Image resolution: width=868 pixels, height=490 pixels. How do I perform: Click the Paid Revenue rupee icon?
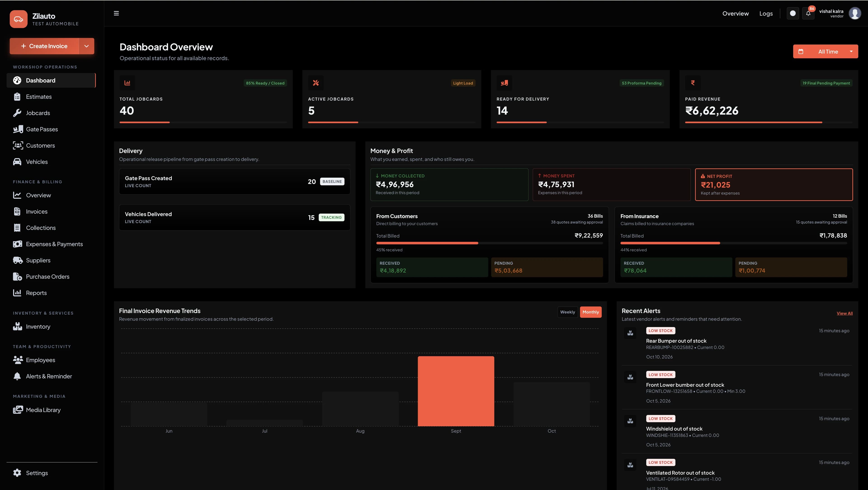pyautogui.click(x=693, y=83)
